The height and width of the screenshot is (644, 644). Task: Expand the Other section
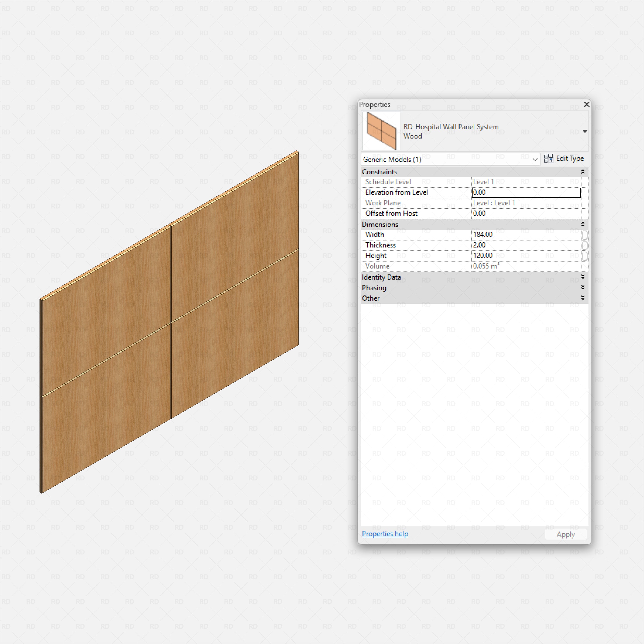[583, 298]
